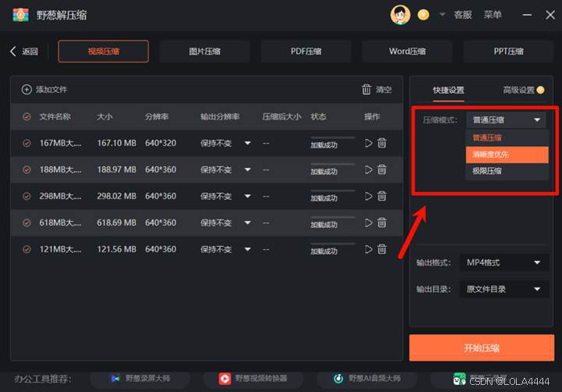Play preview of the 618MB file
This screenshot has width=562, height=392.
pyautogui.click(x=368, y=223)
